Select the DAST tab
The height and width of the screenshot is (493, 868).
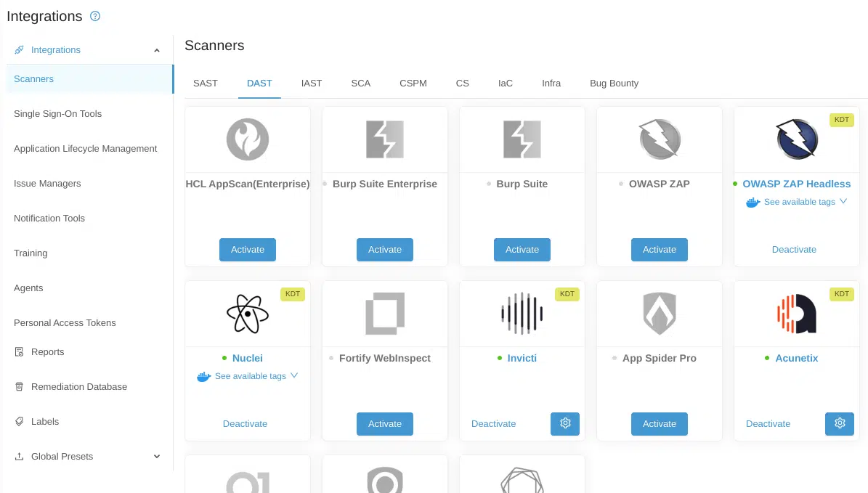[259, 83]
